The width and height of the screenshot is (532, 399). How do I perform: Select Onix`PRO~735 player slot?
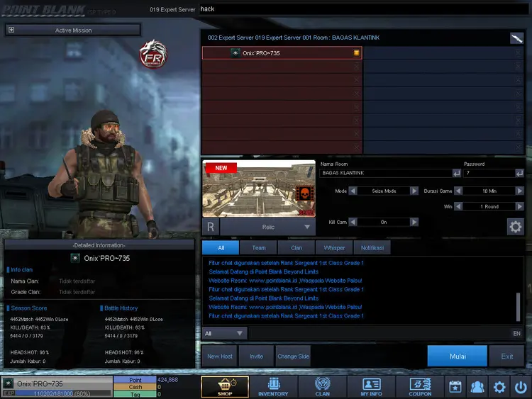point(282,53)
